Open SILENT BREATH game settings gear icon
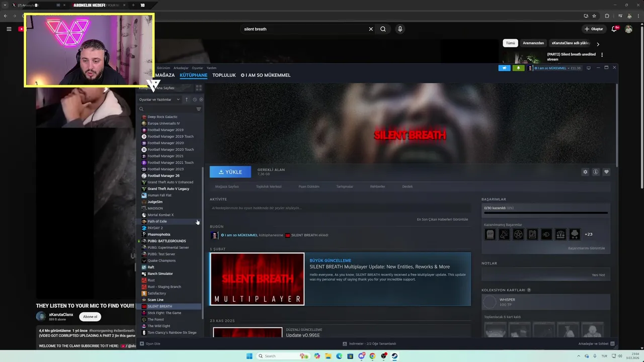Image resolution: width=644 pixels, height=362 pixels. click(585, 172)
